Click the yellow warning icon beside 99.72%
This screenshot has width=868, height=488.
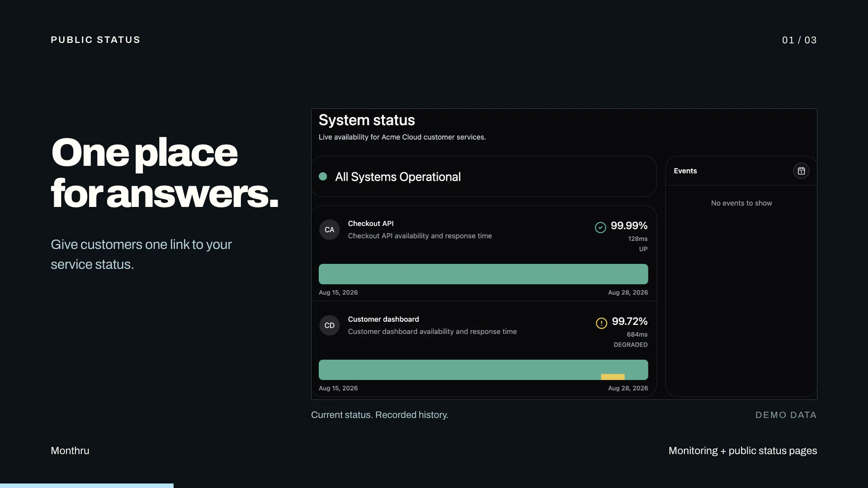coord(601,323)
